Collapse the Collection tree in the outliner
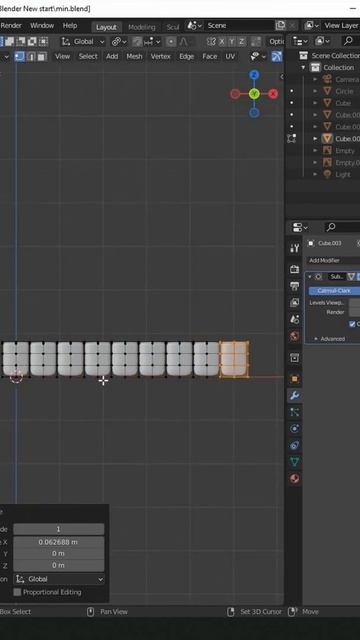Screen dimensions: 360x640 303,67
